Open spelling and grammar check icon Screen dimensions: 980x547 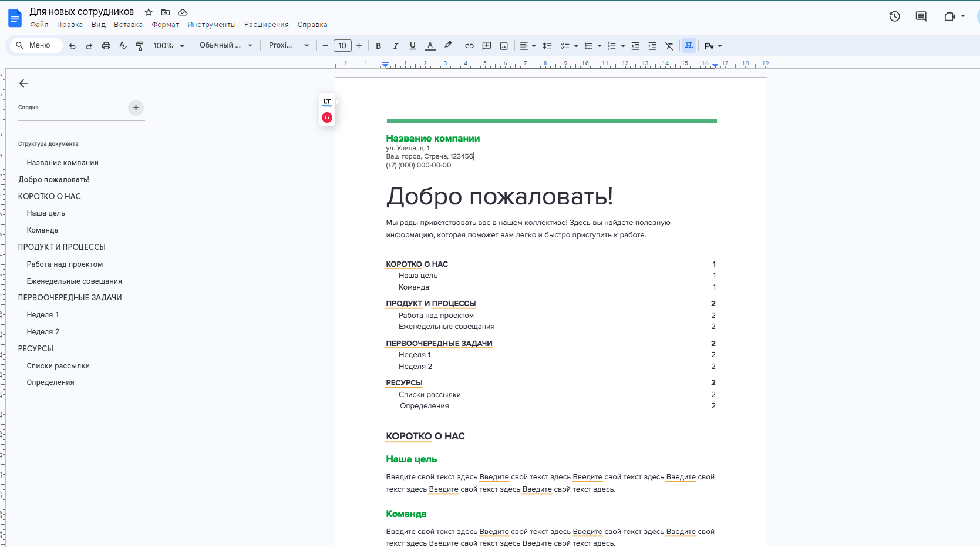[123, 46]
